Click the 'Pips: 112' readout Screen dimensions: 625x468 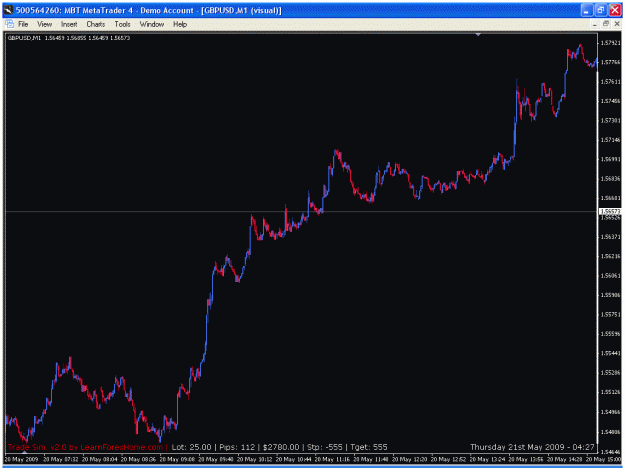click(x=237, y=447)
